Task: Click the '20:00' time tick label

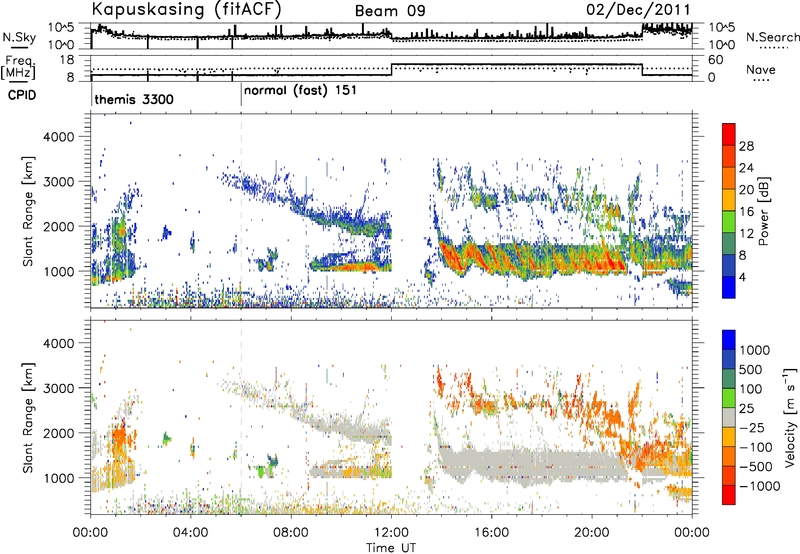Action: (592, 533)
